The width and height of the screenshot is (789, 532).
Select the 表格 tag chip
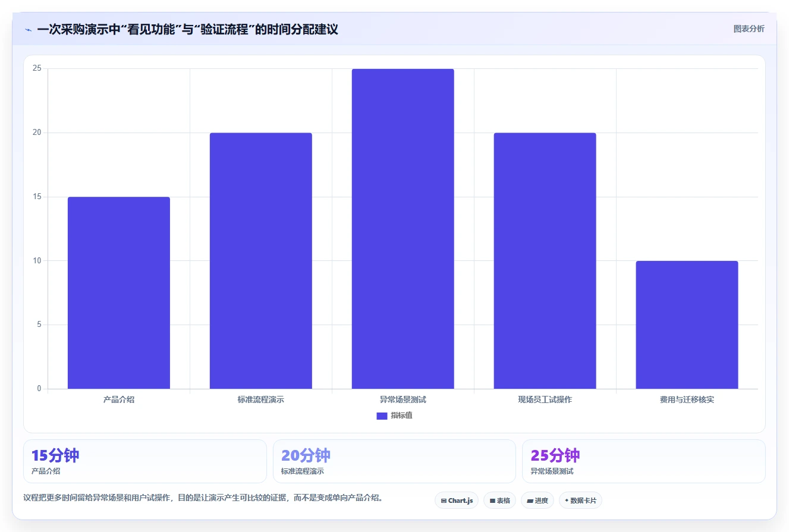pos(499,500)
